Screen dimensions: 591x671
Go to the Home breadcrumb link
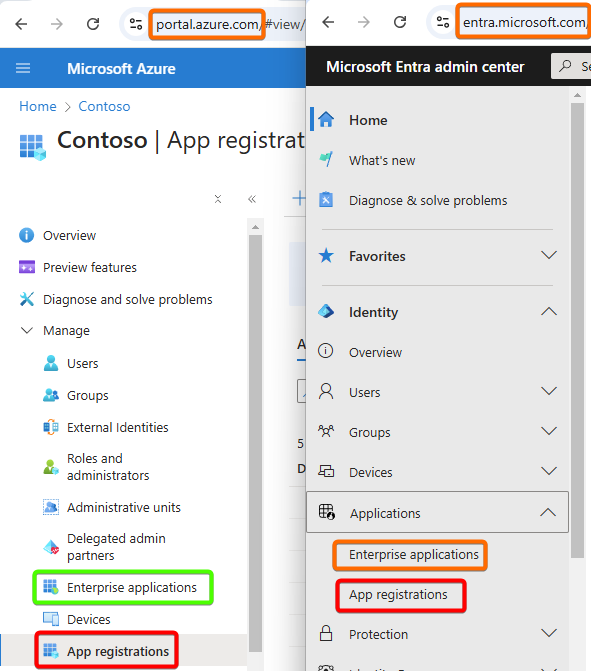point(38,106)
